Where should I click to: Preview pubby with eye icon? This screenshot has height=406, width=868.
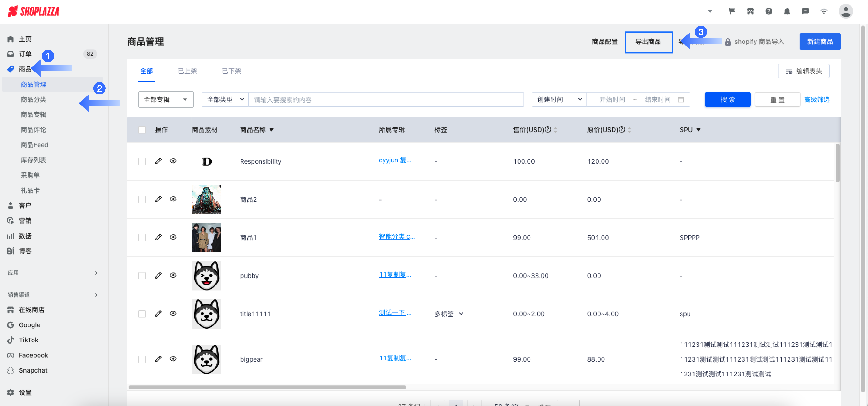coord(173,275)
